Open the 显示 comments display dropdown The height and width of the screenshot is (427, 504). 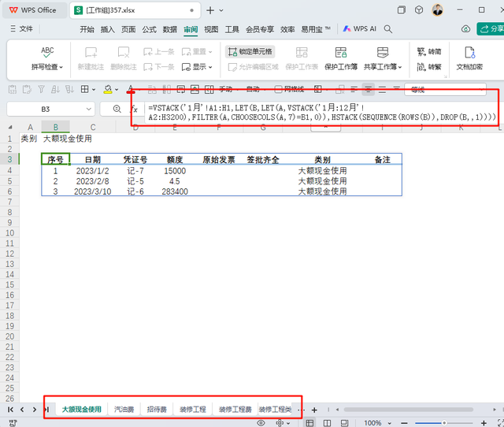point(197,67)
